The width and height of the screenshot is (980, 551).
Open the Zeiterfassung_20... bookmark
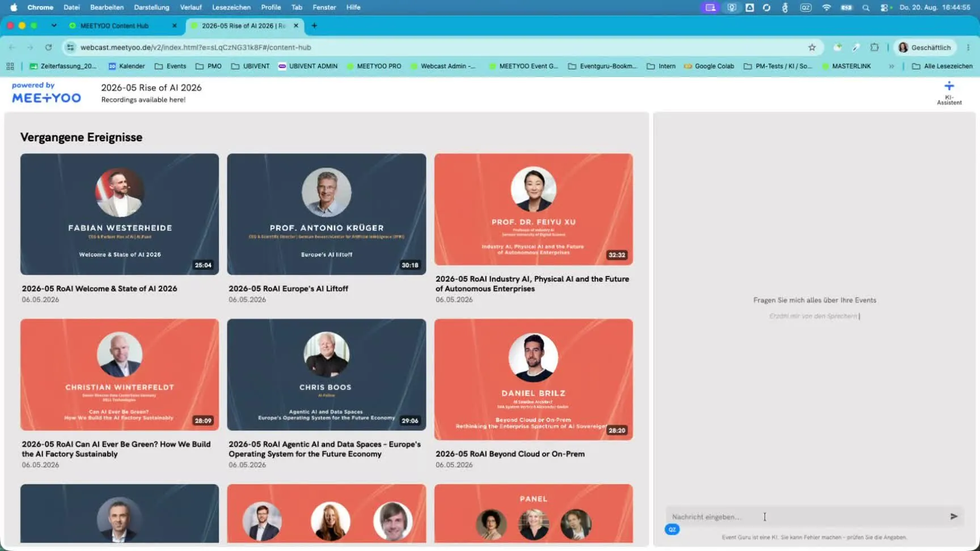[x=62, y=66]
